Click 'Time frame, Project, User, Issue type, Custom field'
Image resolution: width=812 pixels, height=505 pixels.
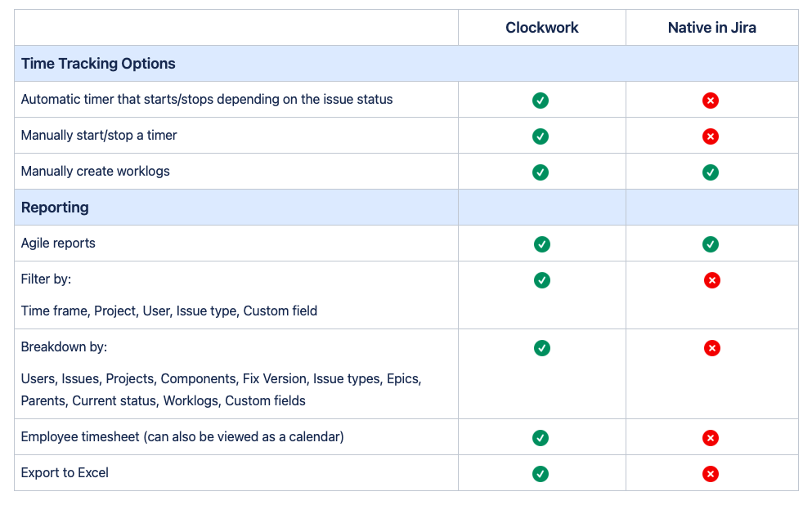tap(168, 311)
